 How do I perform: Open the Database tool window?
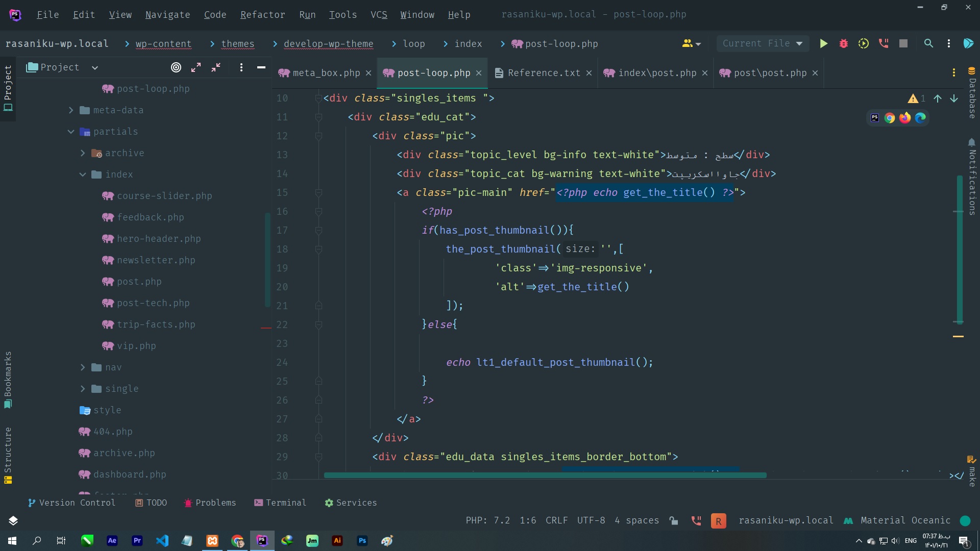tap(972, 93)
